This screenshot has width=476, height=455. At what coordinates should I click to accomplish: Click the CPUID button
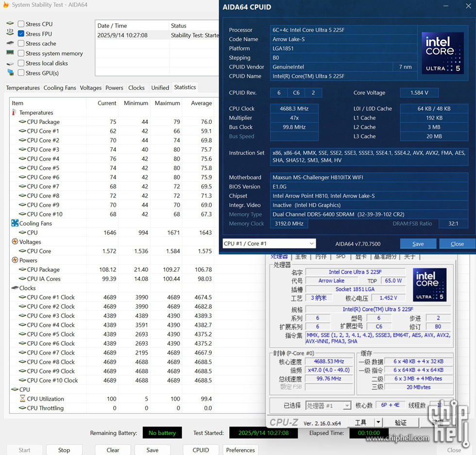pyautogui.click(x=201, y=450)
